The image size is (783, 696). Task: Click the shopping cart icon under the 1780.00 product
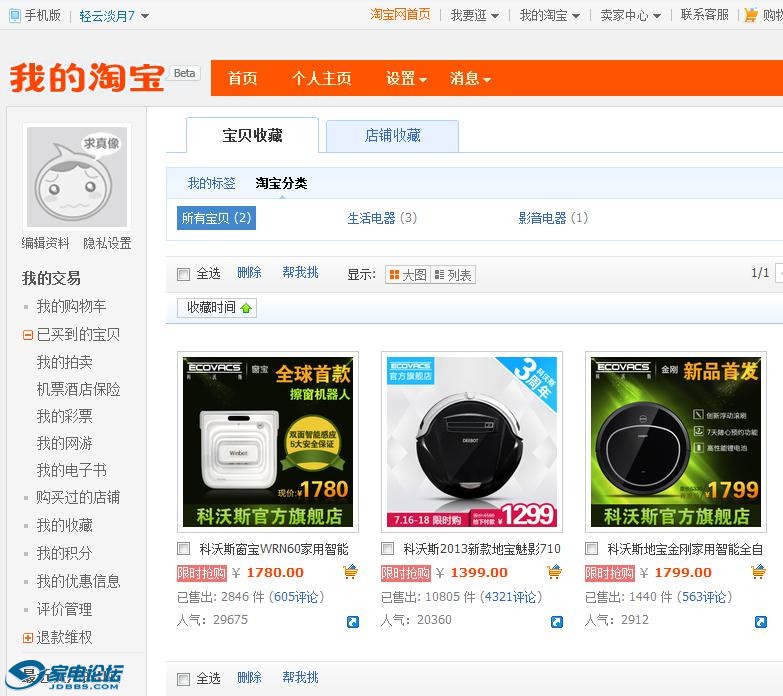350,572
